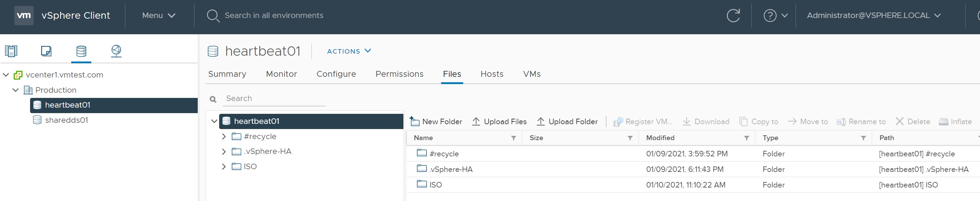Click the refresh icon in top bar
Viewport: 980px width, 201px height.
point(733,16)
